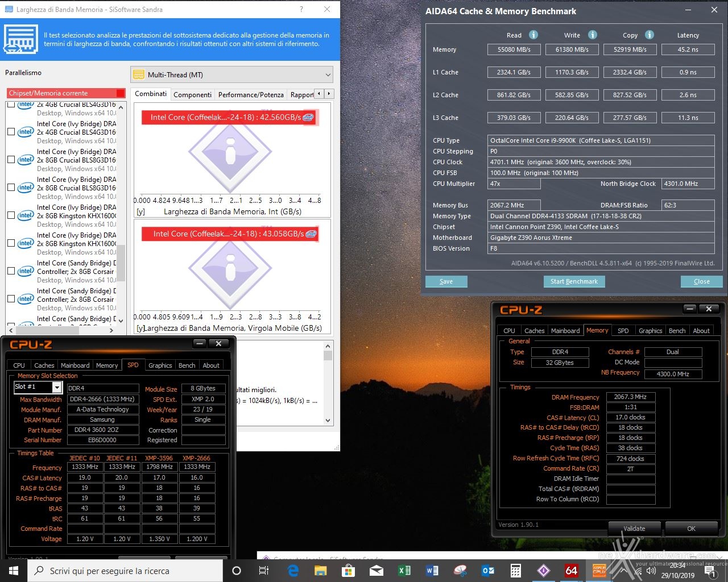
Task: Click Start Benchmark in AIDA64
Action: point(574,281)
